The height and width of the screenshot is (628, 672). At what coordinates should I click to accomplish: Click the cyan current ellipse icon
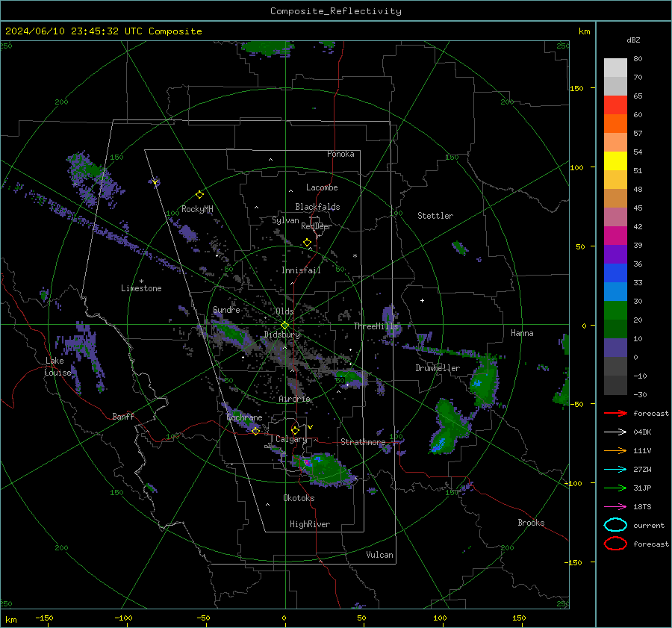click(x=615, y=525)
